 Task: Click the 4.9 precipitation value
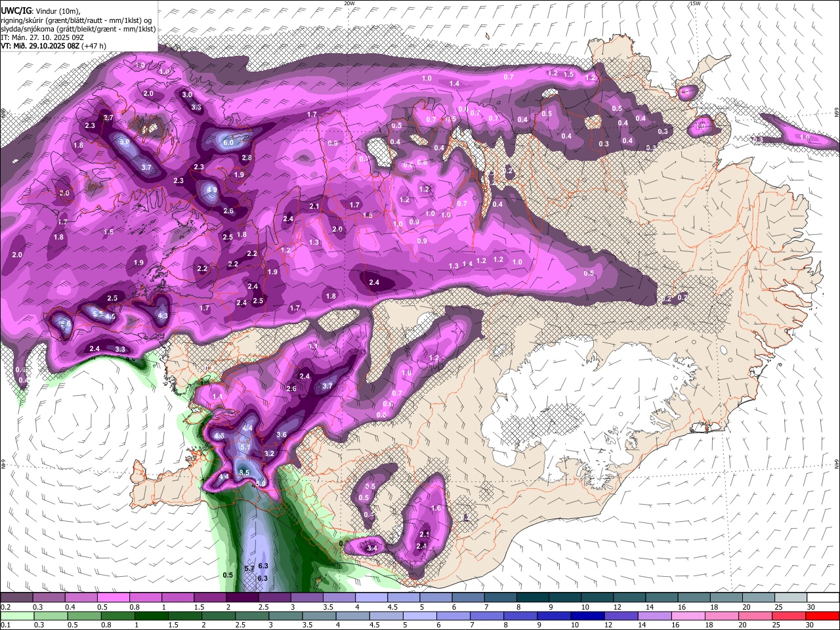coord(211,190)
